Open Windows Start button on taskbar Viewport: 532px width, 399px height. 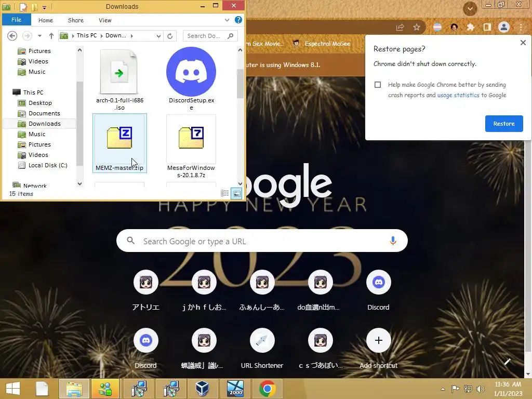pyautogui.click(x=13, y=389)
